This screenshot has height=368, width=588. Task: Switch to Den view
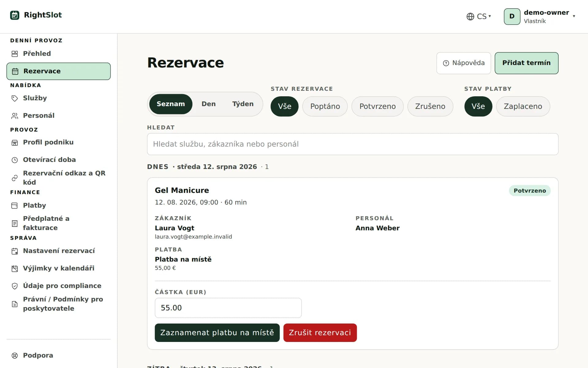point(209,104)
